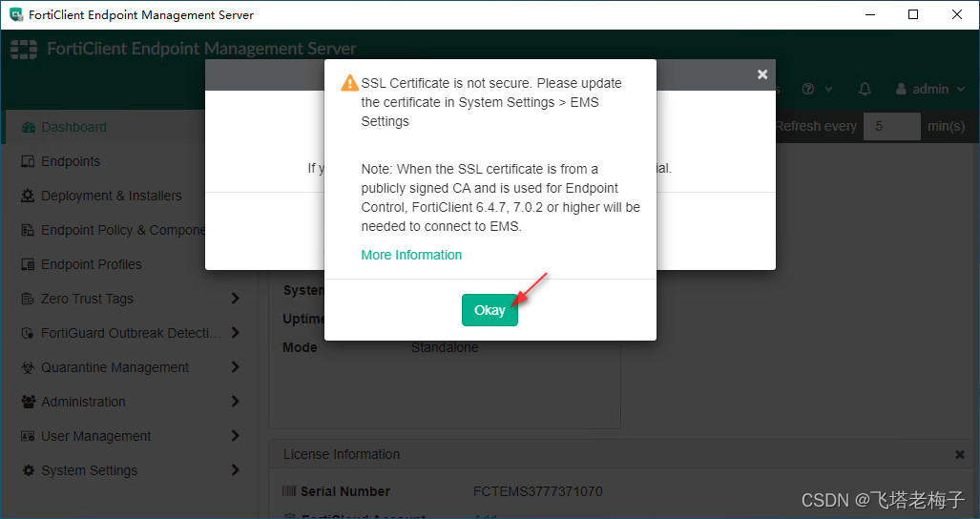980x519 pixels.
Task: Expand the Quarantine Management chevron
Action: tap(235, 367)
